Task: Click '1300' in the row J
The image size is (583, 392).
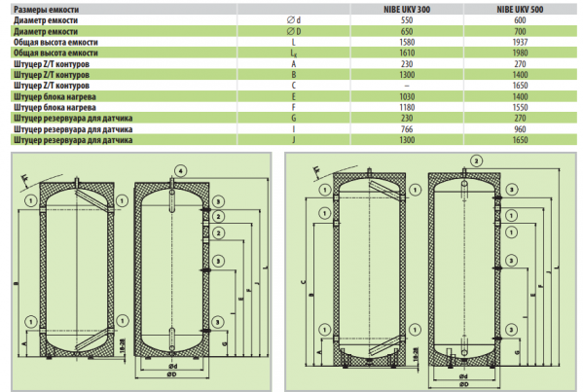Action: (407, 140)
